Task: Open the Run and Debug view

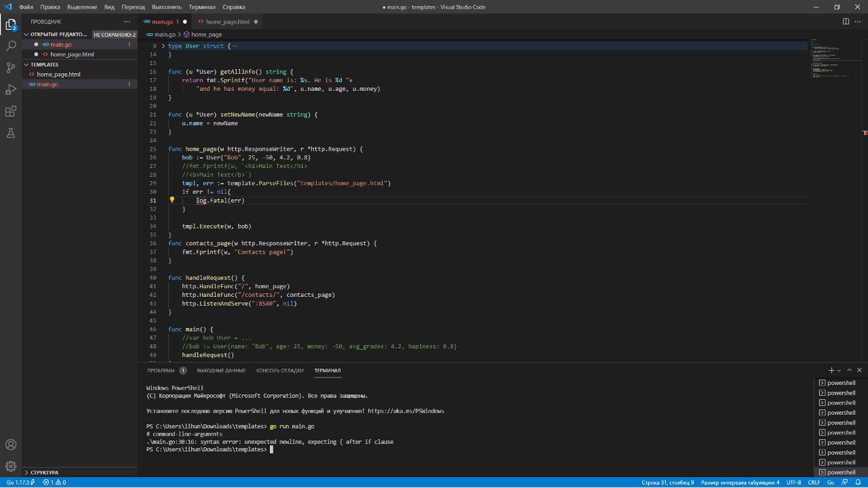Action: tap(11, 89)
